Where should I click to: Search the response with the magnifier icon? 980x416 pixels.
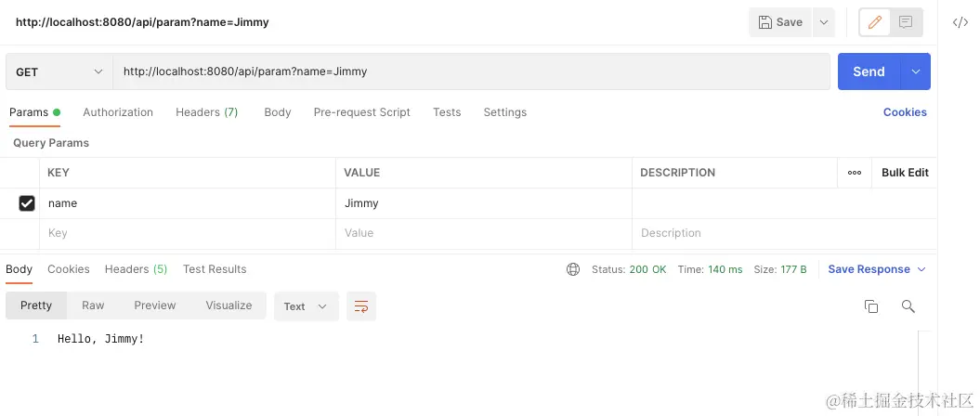coord(908,306)
